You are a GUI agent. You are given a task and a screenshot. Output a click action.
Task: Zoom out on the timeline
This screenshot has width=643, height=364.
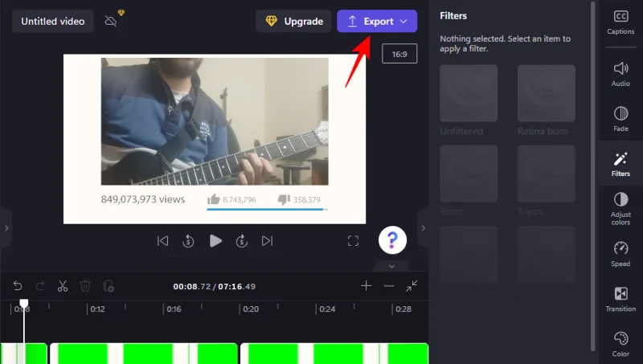tap(389, 286)
